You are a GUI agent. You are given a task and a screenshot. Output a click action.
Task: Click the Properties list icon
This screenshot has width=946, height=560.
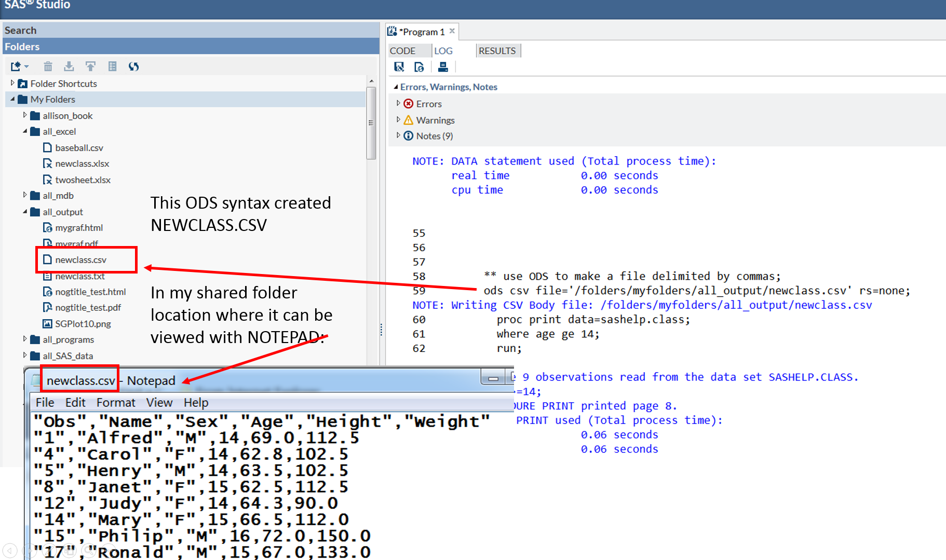click(x=112, y=66)
